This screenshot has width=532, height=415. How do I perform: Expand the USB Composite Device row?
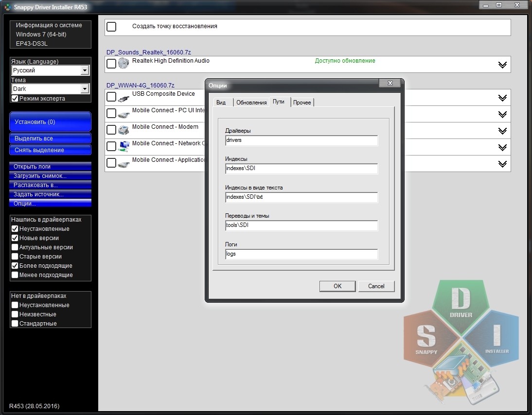coord(502,98)
